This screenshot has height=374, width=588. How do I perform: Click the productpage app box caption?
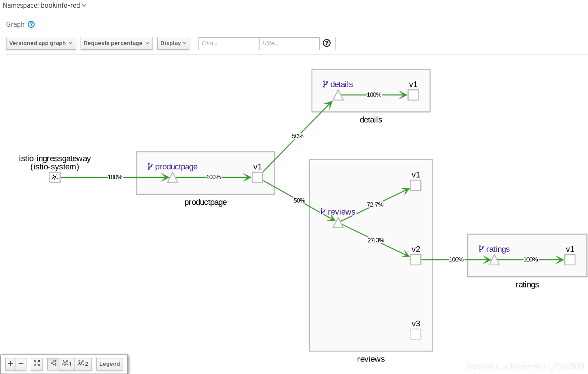(x=206, y=202)
